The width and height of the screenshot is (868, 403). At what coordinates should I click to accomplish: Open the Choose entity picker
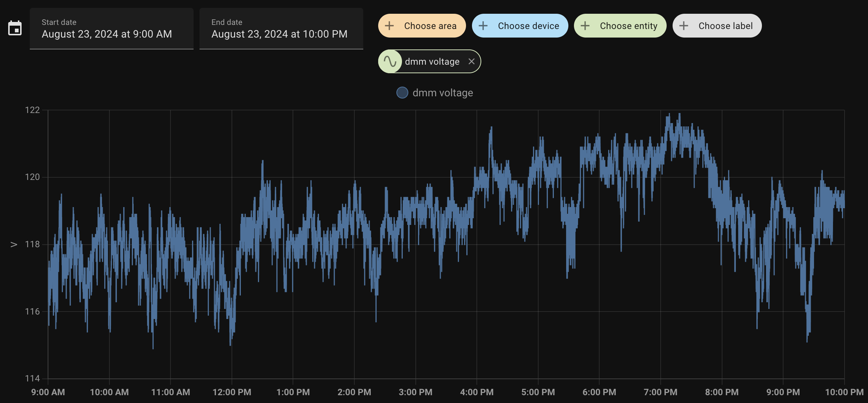pyautogui.click(x=628, y=26)
